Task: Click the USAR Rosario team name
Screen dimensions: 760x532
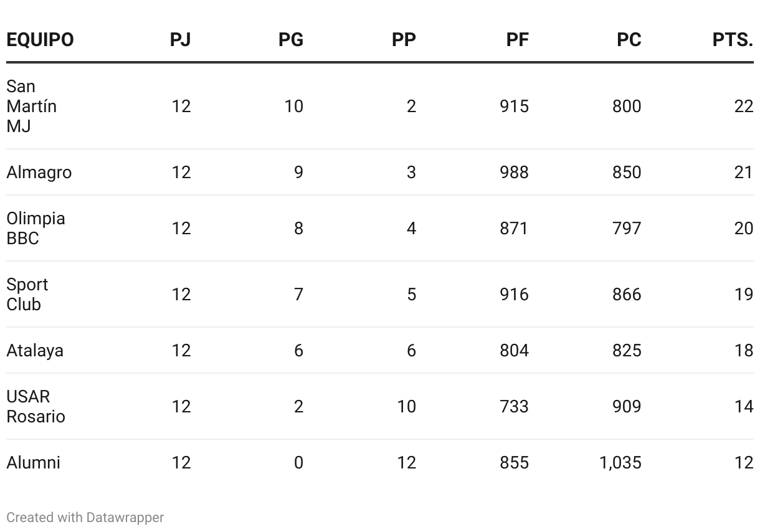Action: pyautogui.click(x=36, y=406)
